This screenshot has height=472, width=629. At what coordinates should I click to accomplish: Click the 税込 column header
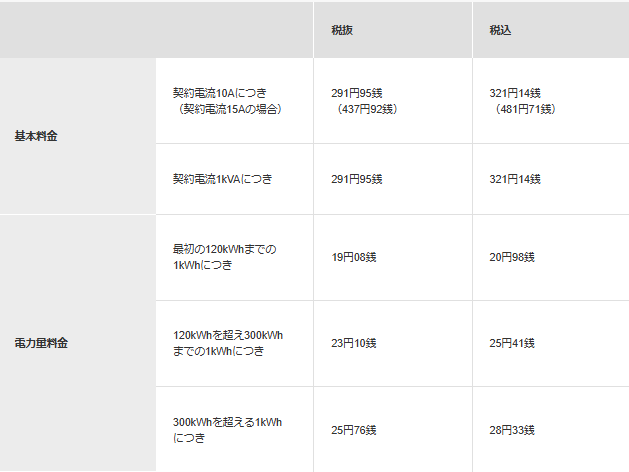pos(500,30)
